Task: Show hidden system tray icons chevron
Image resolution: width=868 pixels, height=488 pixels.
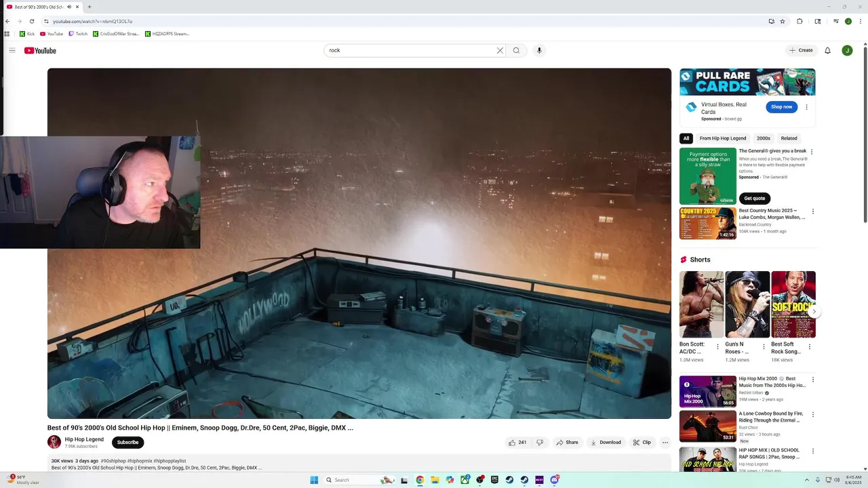Action: pos(807,480)
